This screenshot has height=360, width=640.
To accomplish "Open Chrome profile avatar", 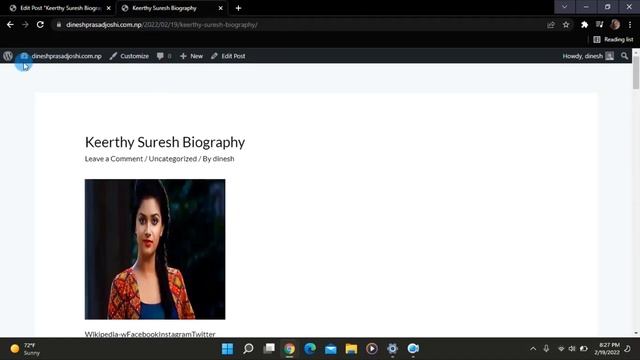I will [x=615, y=24].
